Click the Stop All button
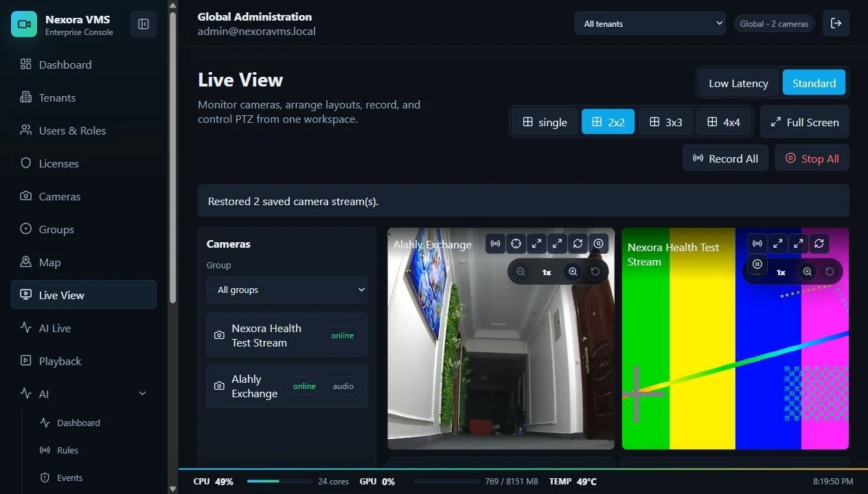The image size is (868, 494). 812,158
